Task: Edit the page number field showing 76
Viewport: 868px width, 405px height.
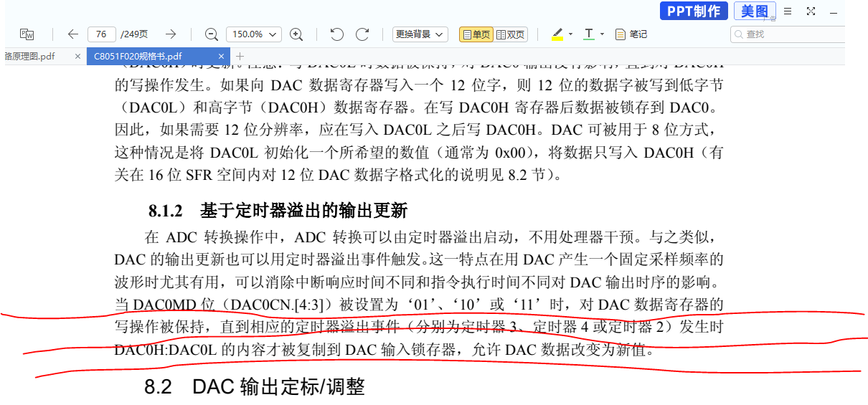Action: tap(101, 34)
